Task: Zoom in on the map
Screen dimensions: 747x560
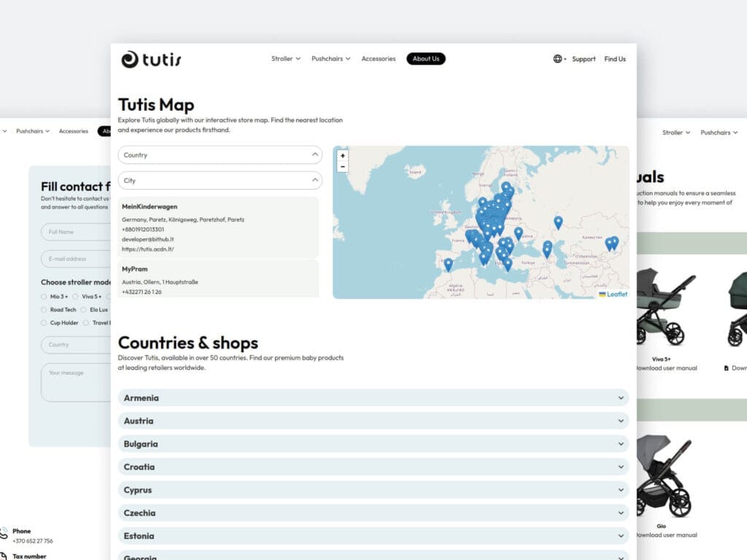Action: point(343,156)
